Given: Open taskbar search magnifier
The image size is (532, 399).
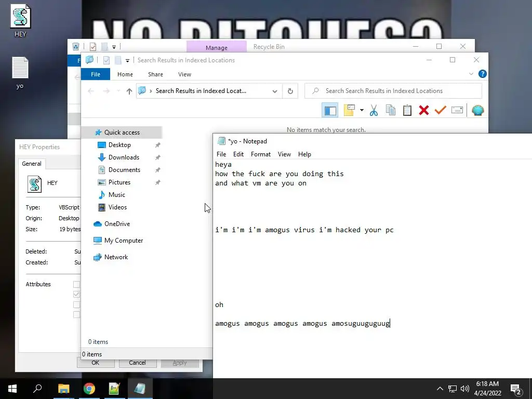Looking at the screenshot, I should pyautogui.click(x=37, y=389).
